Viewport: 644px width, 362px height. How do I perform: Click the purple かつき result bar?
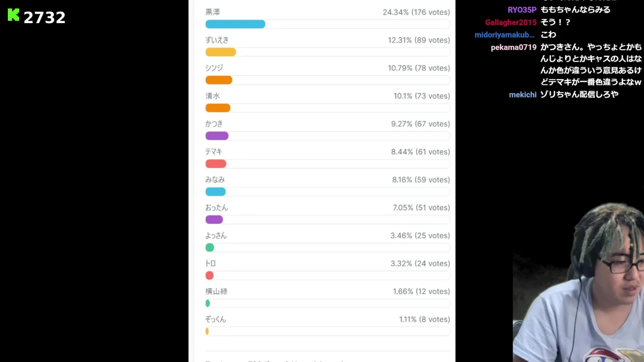pyautogui.click(x=217, y=136)
